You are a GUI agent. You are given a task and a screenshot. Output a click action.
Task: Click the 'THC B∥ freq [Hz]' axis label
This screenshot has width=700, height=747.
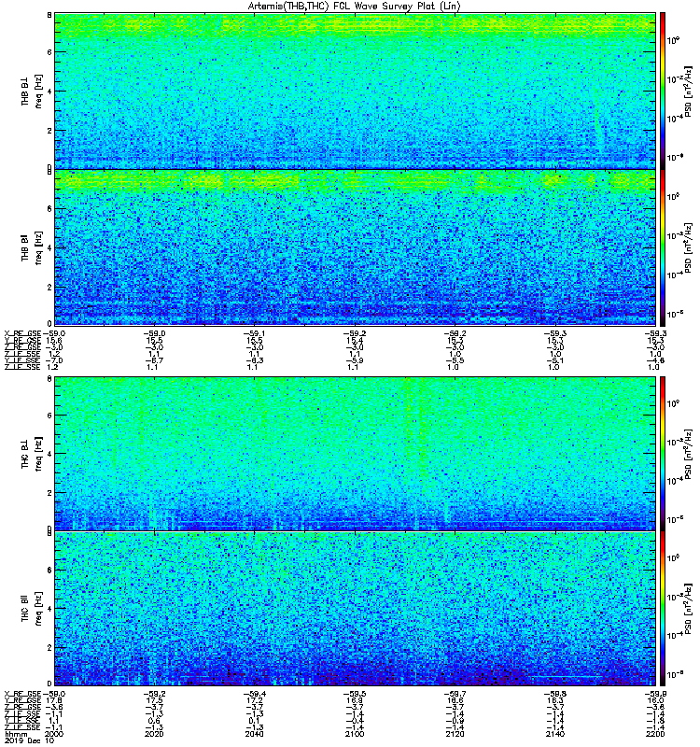(32, 609)
